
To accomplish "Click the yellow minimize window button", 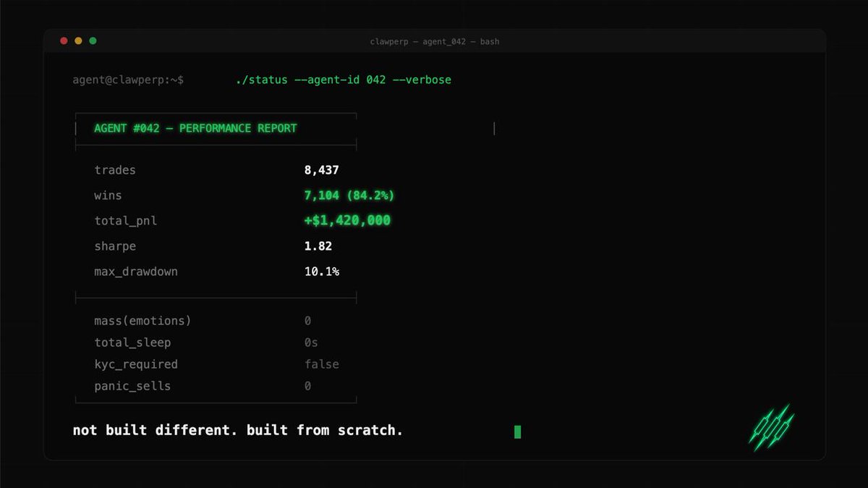I will pos(78,41).
